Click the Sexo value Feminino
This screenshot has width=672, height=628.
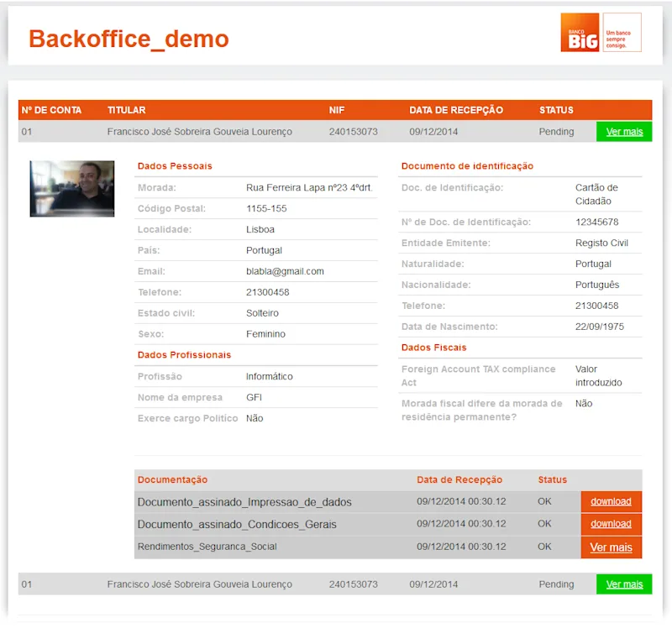(265, 334)
